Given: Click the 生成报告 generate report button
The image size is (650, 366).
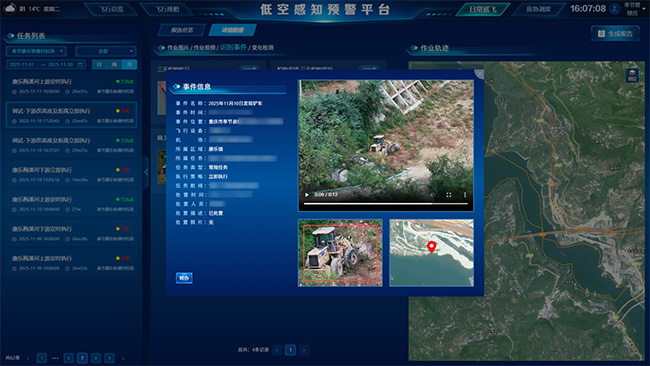Looking at the screenshot, I should point(616,34).
